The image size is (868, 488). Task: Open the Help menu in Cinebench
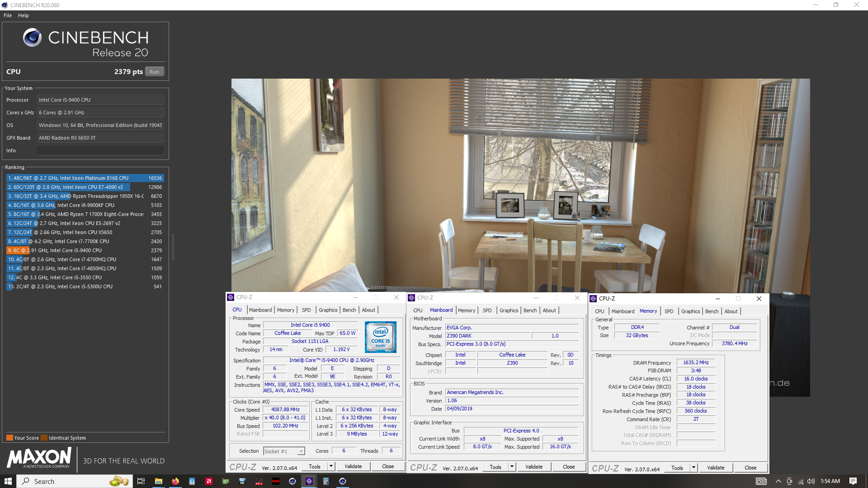[24, 15]
